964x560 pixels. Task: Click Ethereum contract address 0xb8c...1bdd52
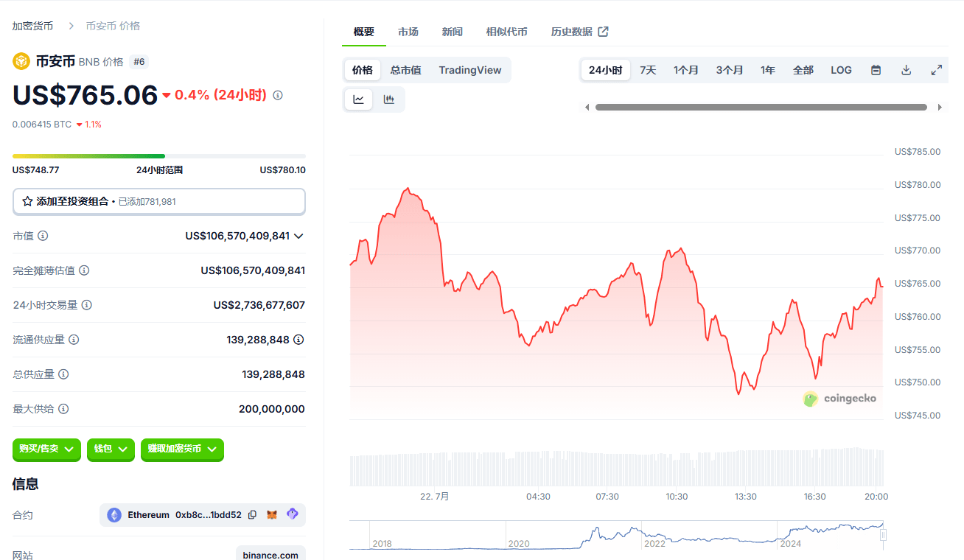pos(209,515)
